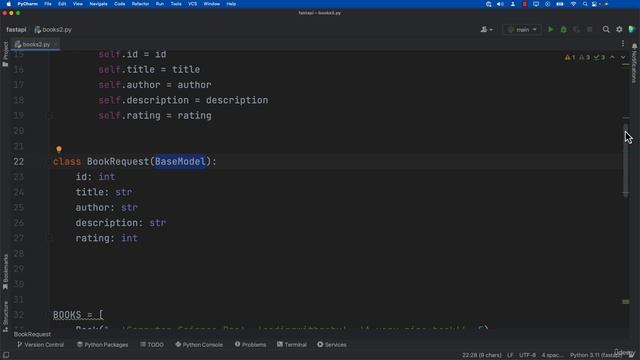Open the TODO tool window
Screen dimensions: 640x360
152,344
